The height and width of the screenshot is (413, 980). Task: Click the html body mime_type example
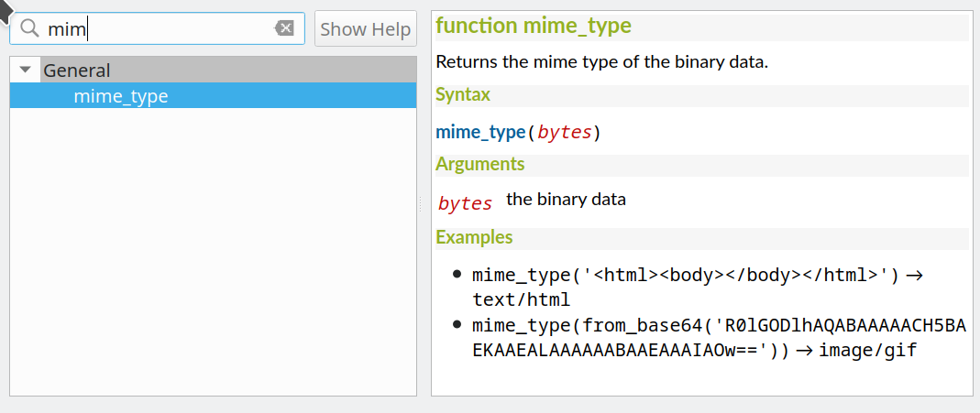tap(686, 275)
